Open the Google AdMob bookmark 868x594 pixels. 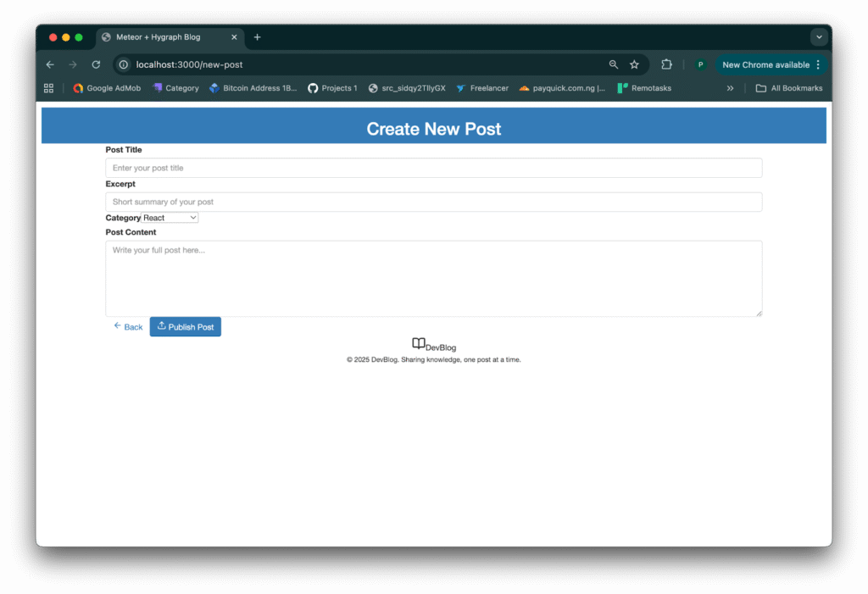click(107, 88)
